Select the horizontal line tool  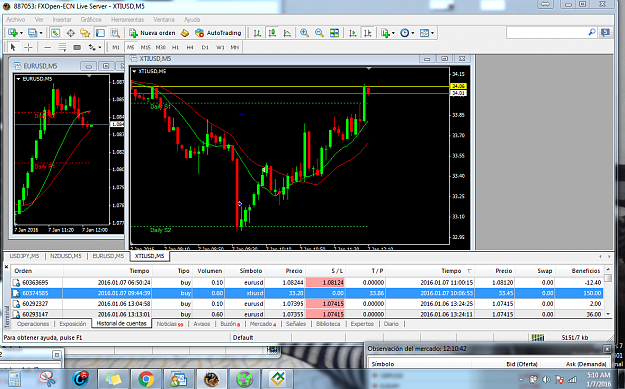point(47,47)
